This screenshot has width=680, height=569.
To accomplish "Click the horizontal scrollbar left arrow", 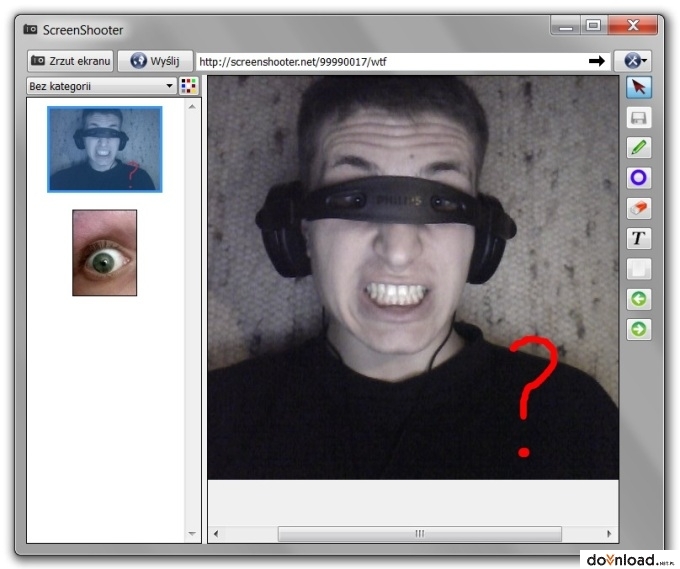I will point(216,533).
